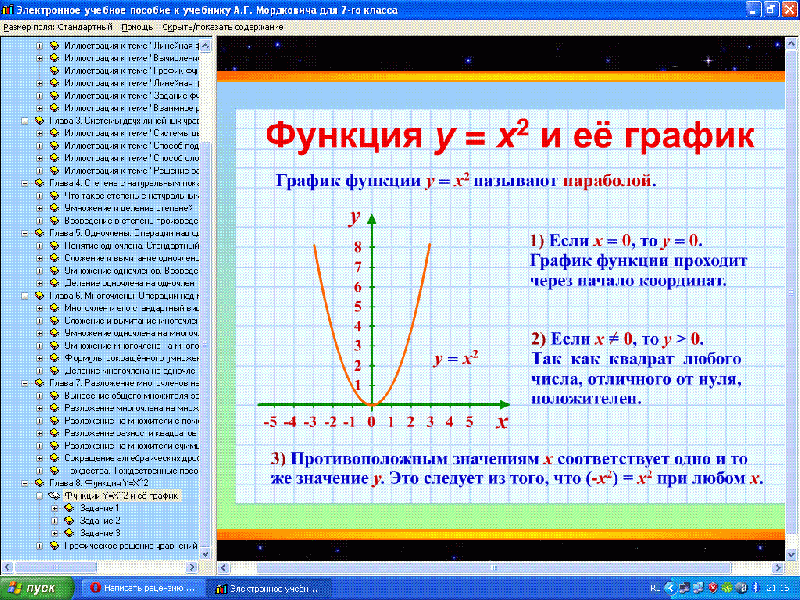Viewport: 800px width, 600px height.
Task: Collapse the Глава 6 chapter node
Action: pos(25,296)
